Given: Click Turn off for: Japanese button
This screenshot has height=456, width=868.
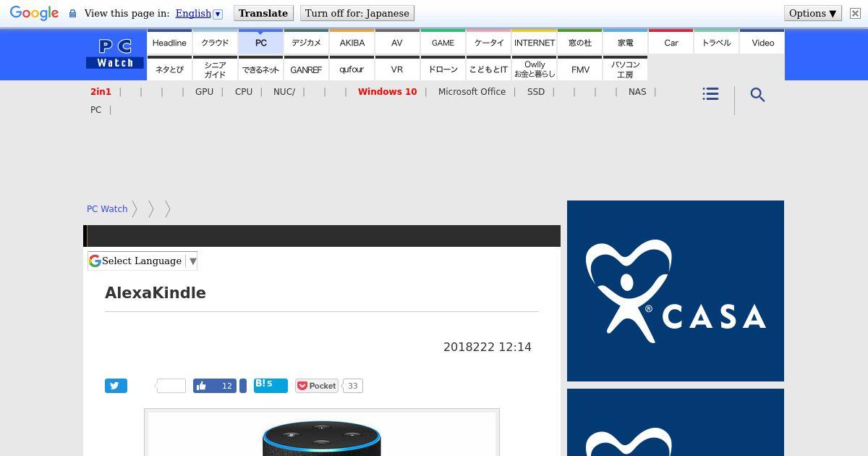Looking at the screenshot, I should point(357,13).
